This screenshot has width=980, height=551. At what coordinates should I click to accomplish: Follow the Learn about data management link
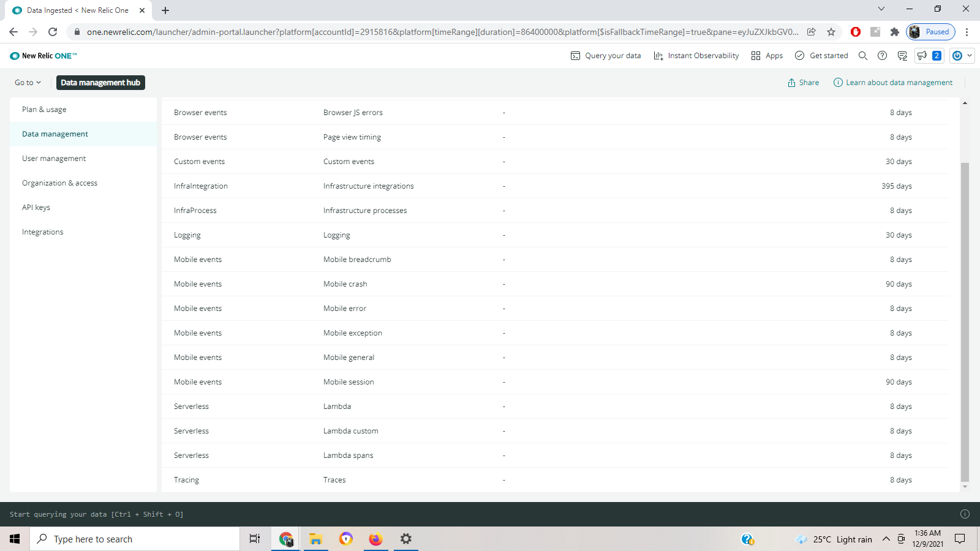(899, 82)
